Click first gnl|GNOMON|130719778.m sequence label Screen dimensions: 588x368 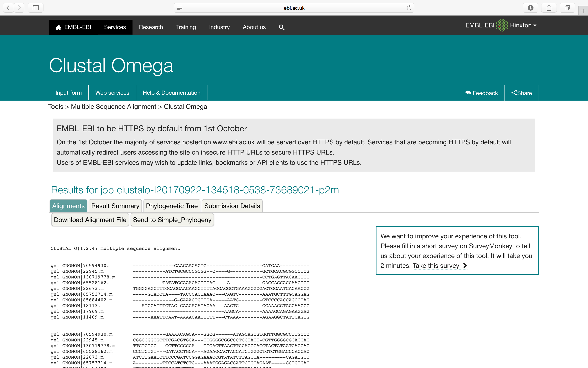point(83,277)
